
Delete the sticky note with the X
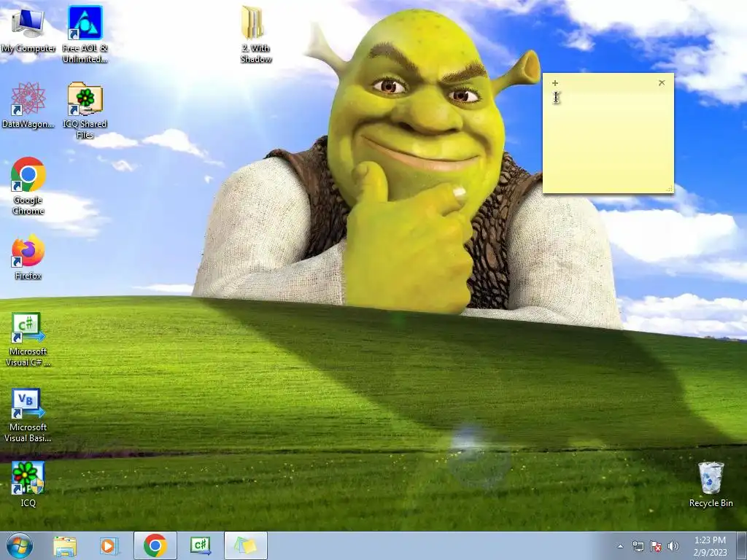[x=662, y=83]
